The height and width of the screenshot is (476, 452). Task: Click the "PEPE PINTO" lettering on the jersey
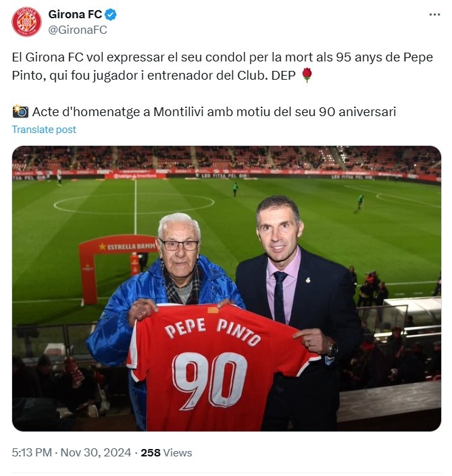tap(213, 329)
